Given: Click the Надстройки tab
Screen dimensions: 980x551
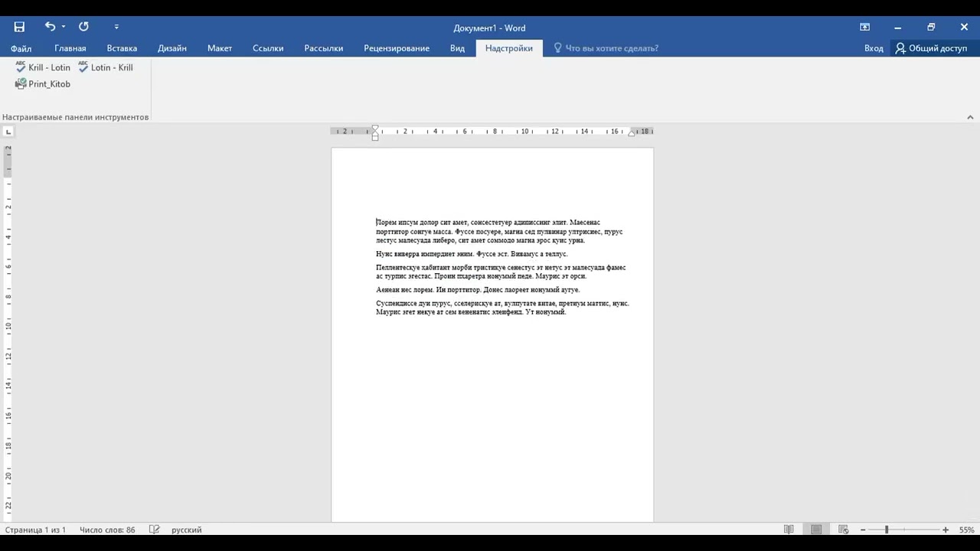Looking at the screenshot, I should [509, 48].
